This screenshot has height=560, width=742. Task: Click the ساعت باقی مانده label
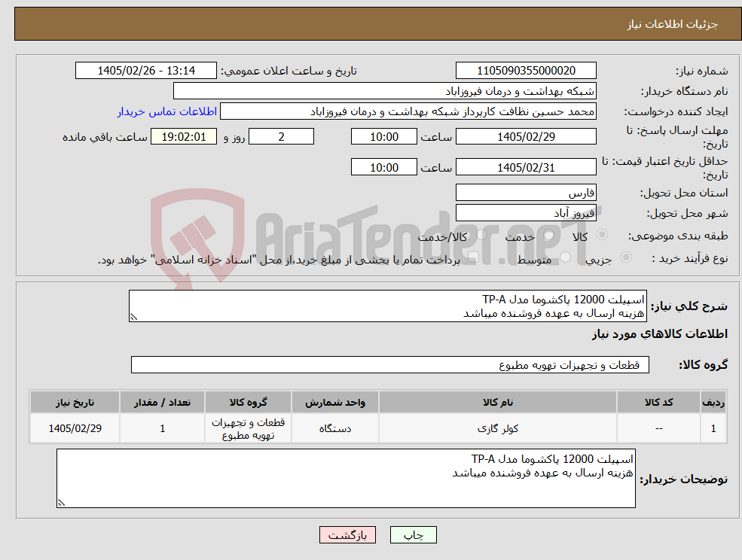[105, 137]
